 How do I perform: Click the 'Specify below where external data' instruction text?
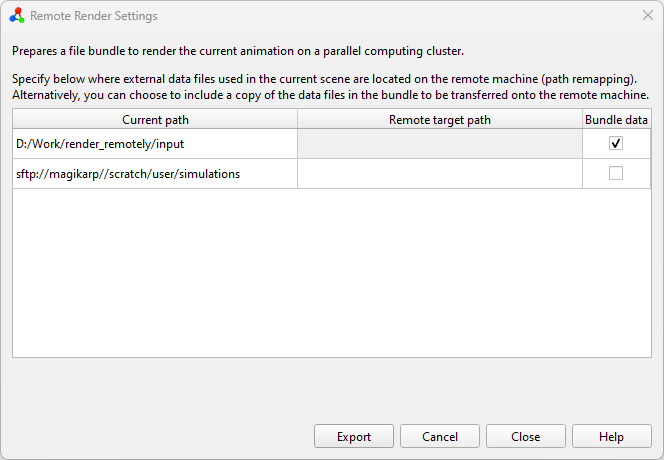pyautogui.click(x=325, y=78)
